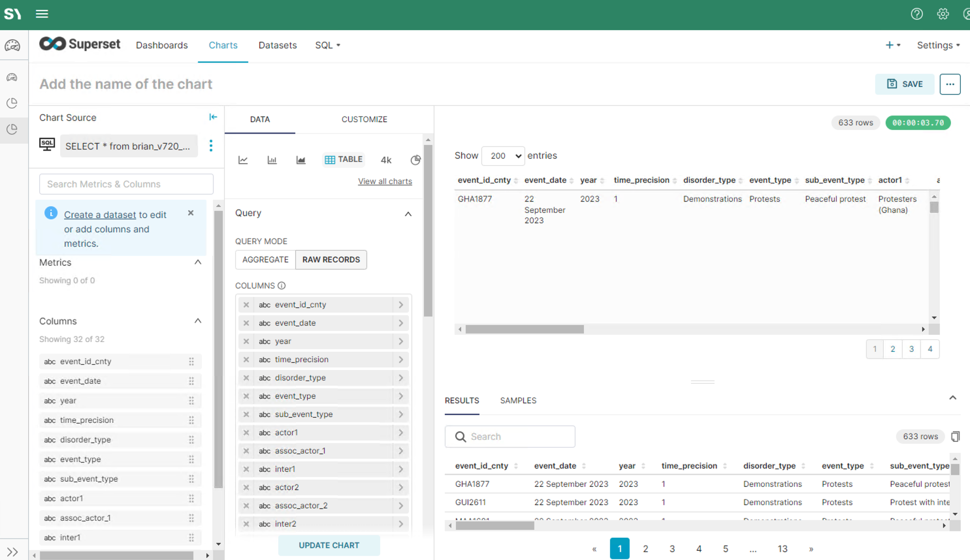Collapse the Query section

pos(408,213)
